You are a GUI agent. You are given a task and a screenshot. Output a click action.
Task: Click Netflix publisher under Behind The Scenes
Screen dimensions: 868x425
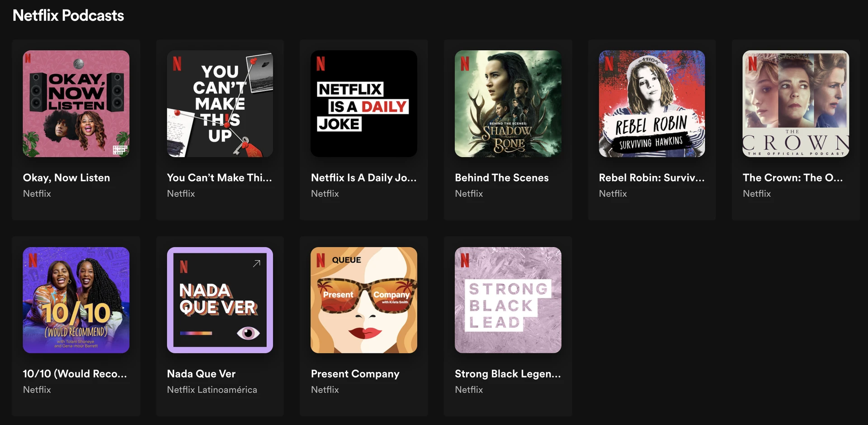click(469, 194)
